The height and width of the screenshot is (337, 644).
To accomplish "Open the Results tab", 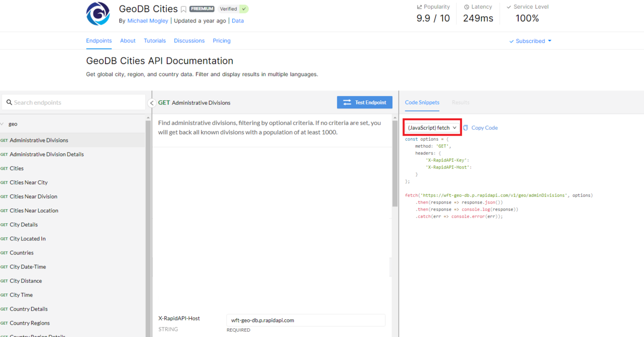I will (x=460, y=102).
